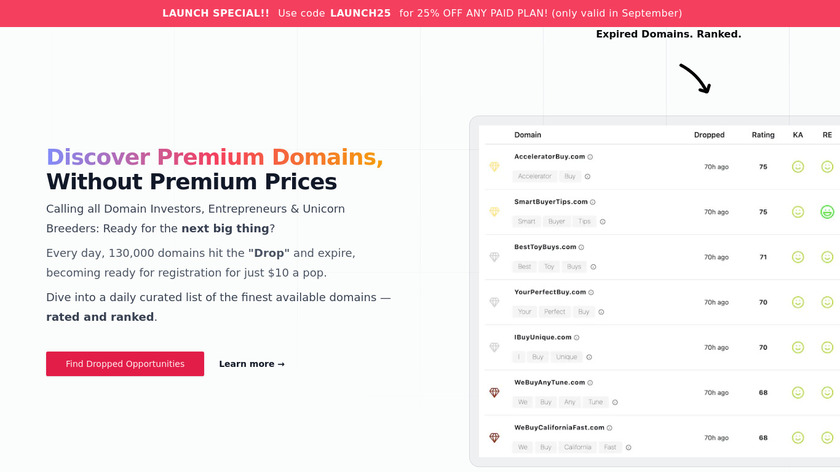Click the gray diamond icon beside IBuyUnique.com
This screenshot has width=840, height=472.
[494, 347]
